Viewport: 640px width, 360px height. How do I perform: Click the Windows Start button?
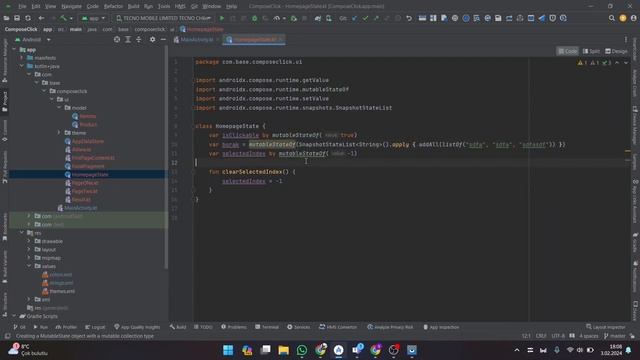coord(228,350)
